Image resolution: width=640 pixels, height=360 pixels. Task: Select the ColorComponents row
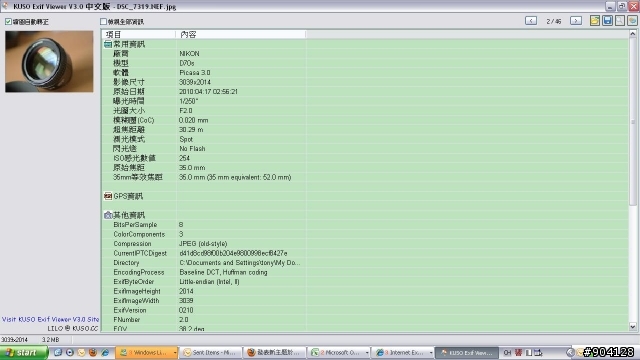tap(365, 234)
